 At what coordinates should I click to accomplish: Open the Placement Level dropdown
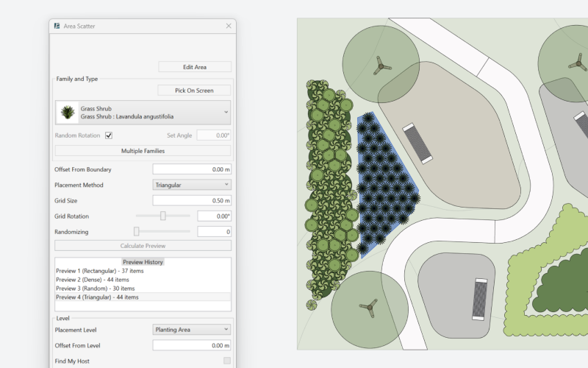pos(192,330)
